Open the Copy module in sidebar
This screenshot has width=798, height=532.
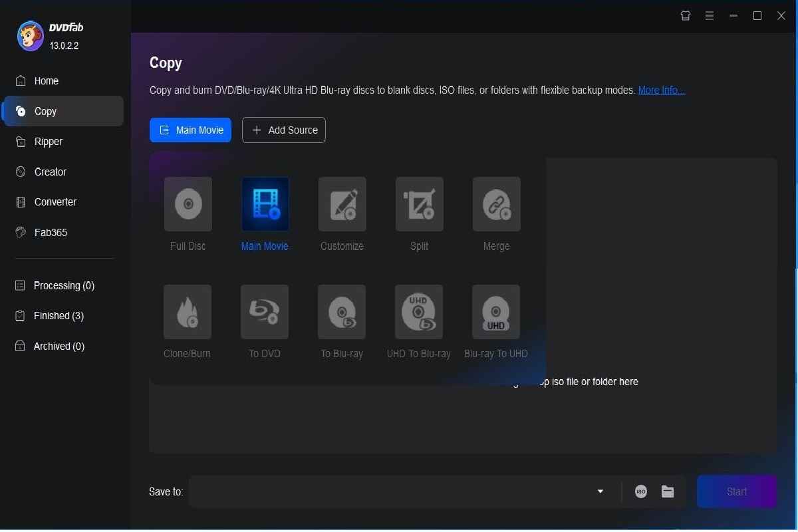coord(63,111)
